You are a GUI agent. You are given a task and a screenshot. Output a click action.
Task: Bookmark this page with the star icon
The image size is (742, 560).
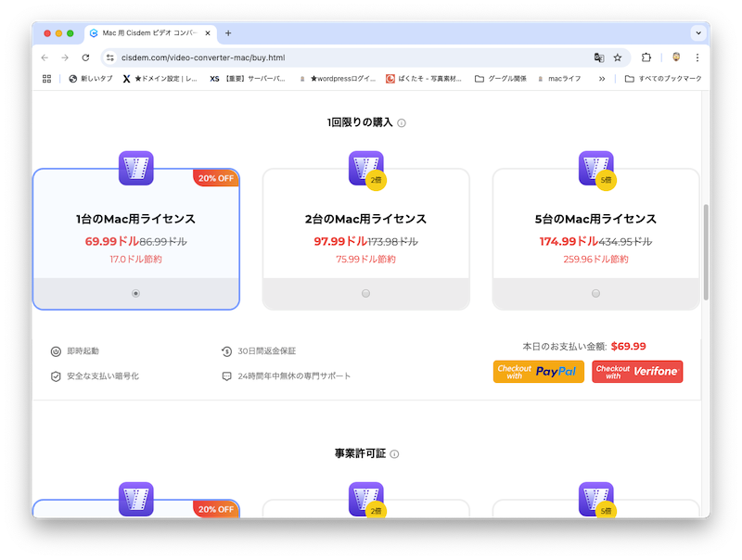[x=618, y=57]
